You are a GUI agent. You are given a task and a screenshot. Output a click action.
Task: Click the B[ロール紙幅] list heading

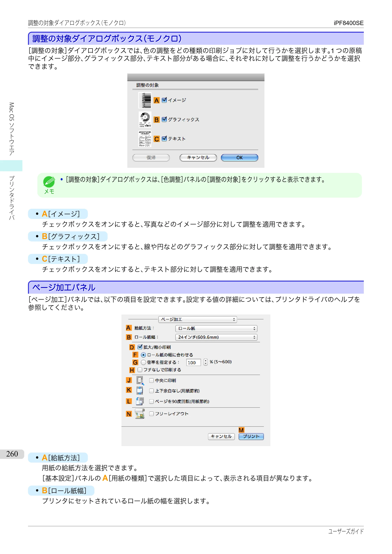[x=61, y=491]
